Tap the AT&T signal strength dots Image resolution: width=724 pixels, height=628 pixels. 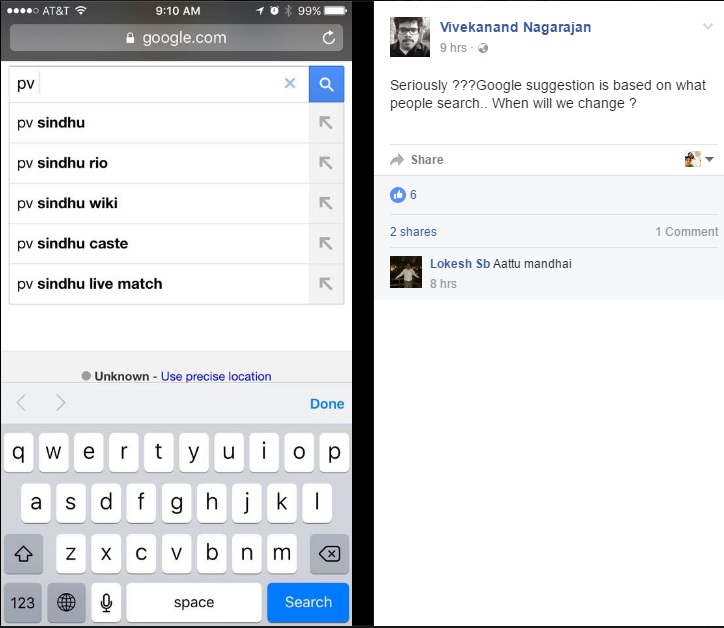click(23, 11)
